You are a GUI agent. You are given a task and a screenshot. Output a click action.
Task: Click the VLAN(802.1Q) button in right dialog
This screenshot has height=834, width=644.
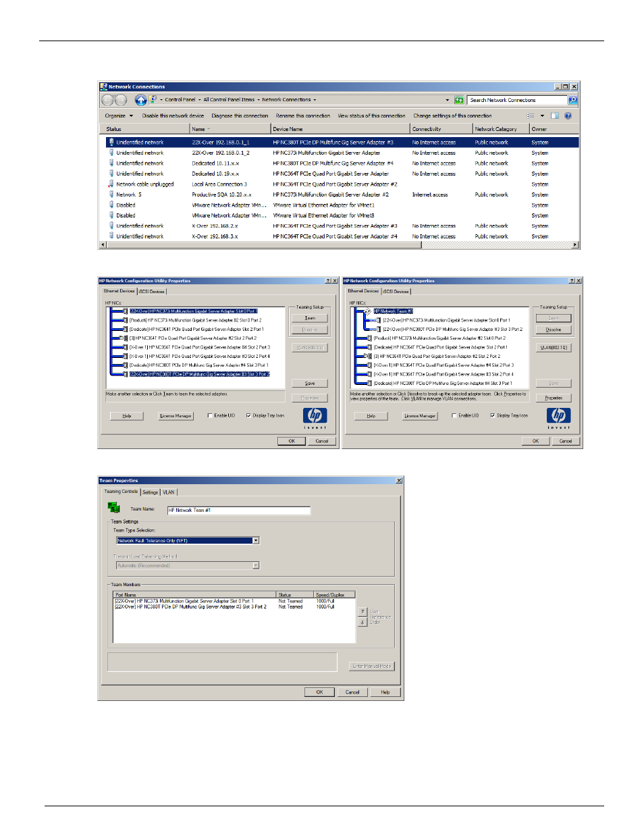[x=554, y=348]
